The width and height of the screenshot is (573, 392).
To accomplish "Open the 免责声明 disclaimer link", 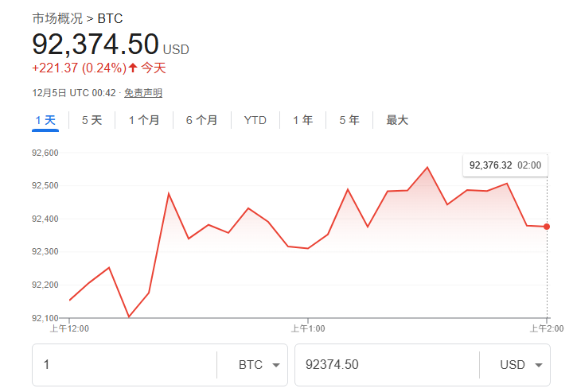I will click(x=143, y=93).
